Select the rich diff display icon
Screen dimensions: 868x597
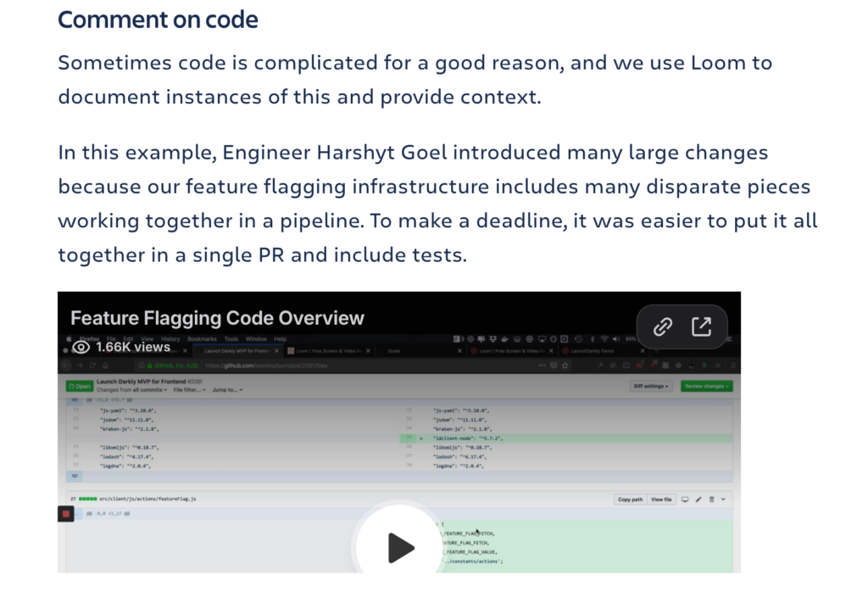coord(685,499)
